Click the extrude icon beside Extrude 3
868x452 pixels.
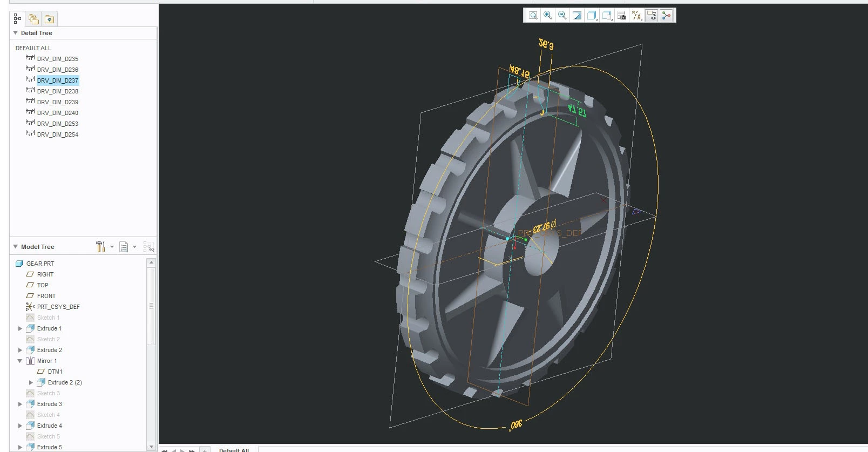(30, 404)
